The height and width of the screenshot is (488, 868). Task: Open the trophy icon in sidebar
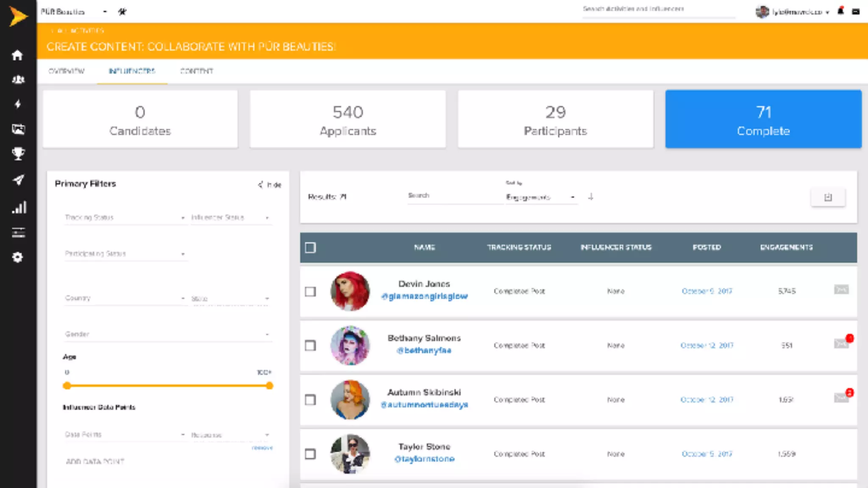tap(18, 154)
